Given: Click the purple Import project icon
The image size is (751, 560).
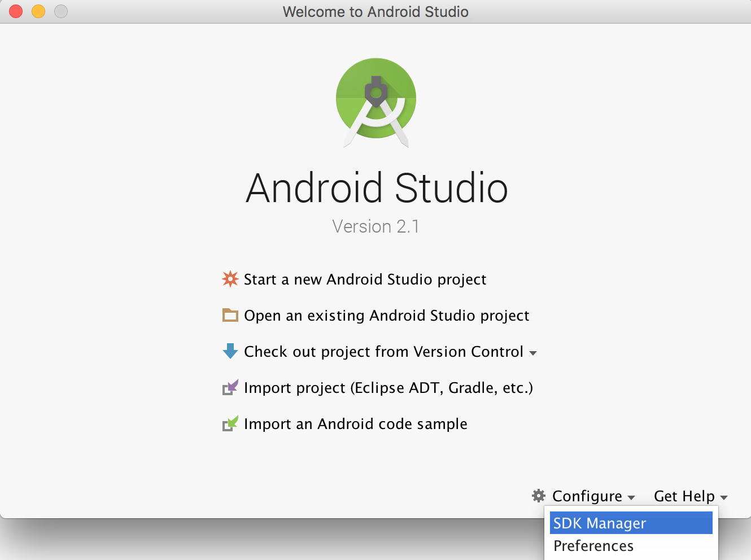Looking at the screenshot, I should pyautogui.click(x=230, y=387).
